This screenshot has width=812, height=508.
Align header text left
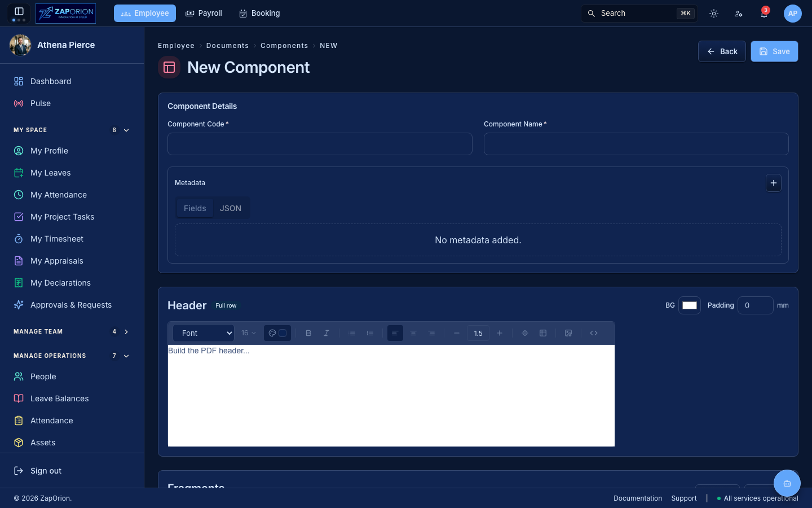click(x=395, y=333)
